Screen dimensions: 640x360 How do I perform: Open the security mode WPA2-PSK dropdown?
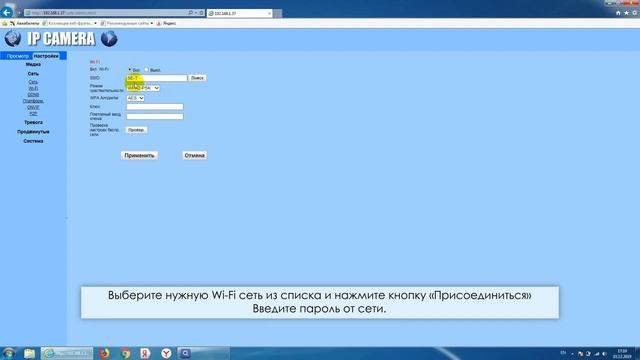point(143,88)
